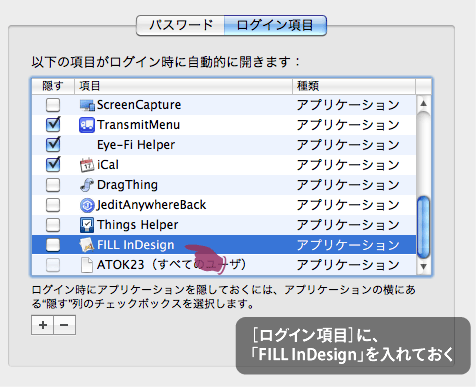This screenshot has width=476, height=387.
Task: Select the FILL InDesign row name
Action: (136, 245)
